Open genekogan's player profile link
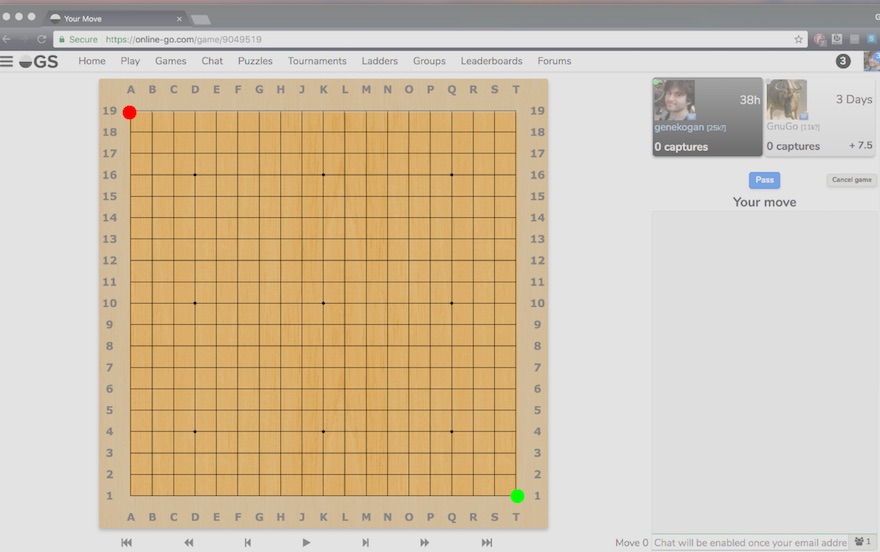The image size is (880, 552). tap(679, 127)
